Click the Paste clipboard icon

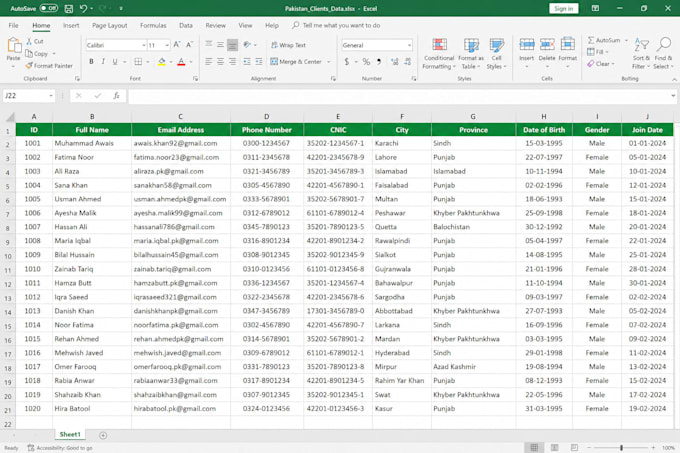13,45
